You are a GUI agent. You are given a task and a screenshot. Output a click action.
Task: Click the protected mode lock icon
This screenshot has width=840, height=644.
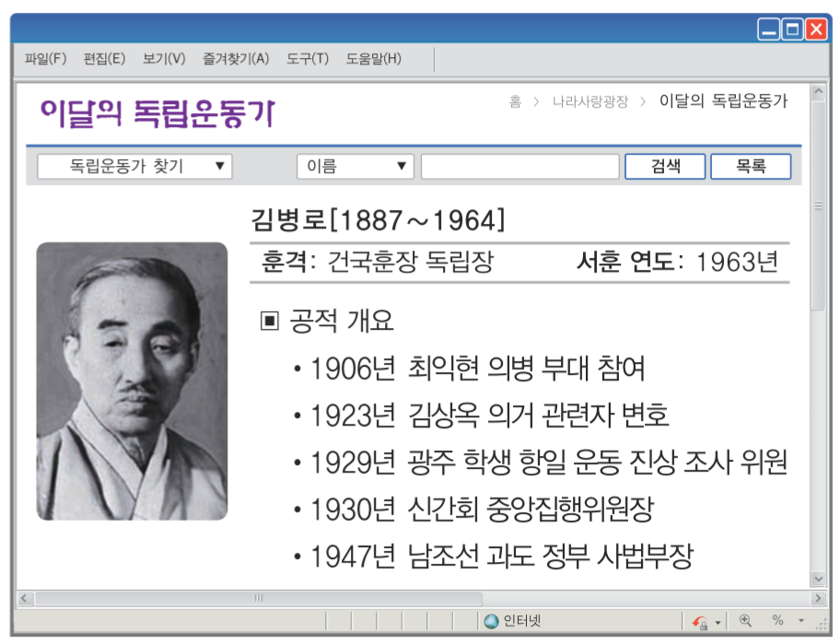click(698, 621)
